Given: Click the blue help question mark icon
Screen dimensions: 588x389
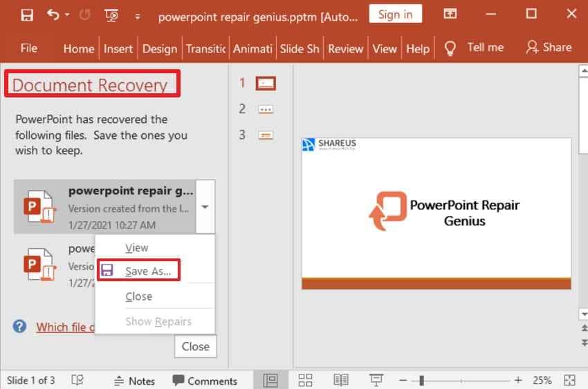Looking at the screenshot, I should (x=19, y=327).
